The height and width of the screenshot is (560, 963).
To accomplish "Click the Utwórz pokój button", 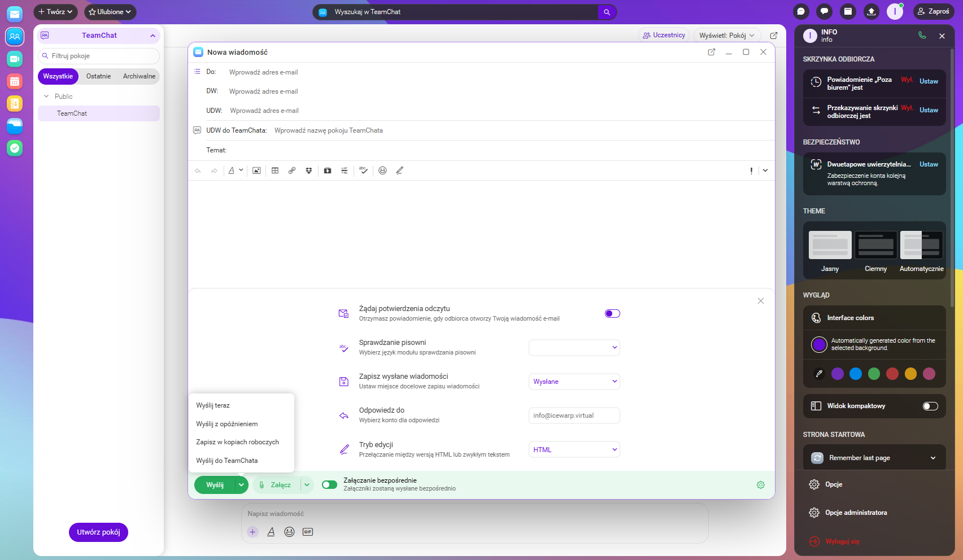I will click(98, 532).
